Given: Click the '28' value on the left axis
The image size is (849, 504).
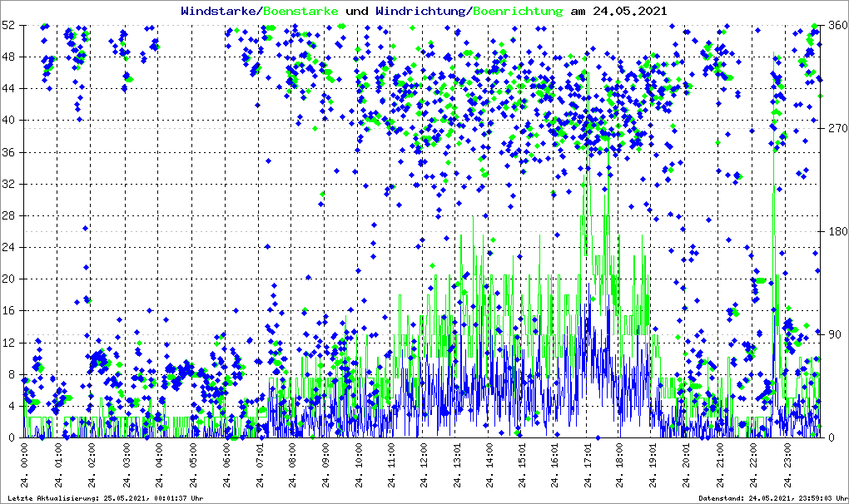Looking at the screenshot, I should [7, 215].
